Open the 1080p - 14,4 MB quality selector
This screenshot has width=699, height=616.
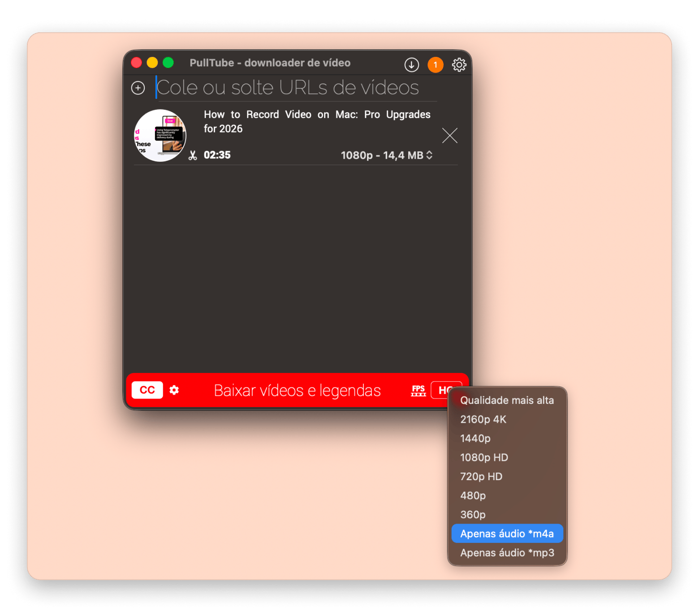pos(386,155)
